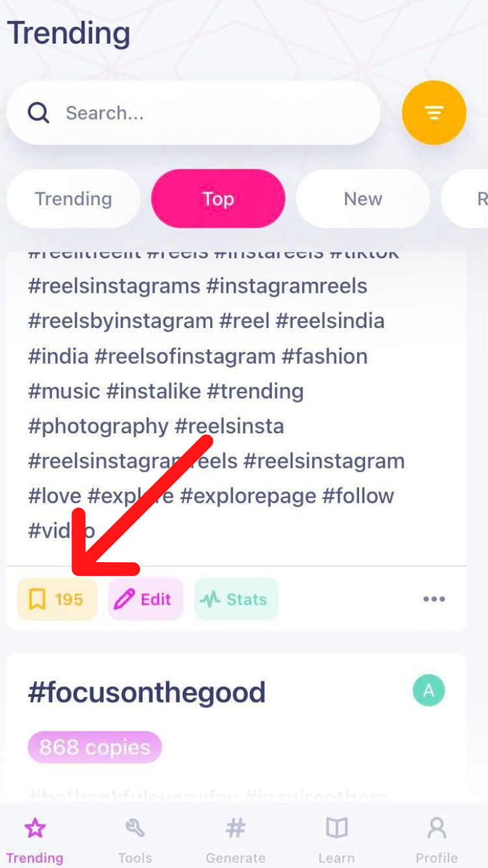Go to Tools wrench icon
Screen dimensions: 488x868
click(x=135, y=839)
